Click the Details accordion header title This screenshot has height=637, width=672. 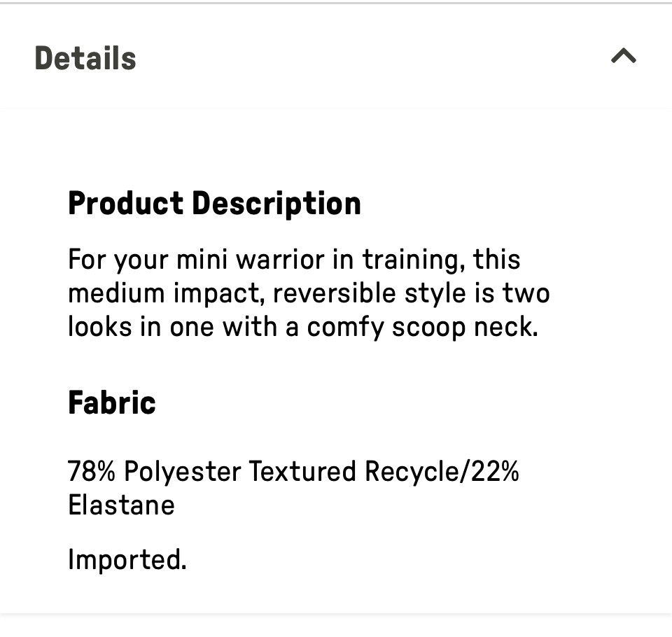coord(85,58)
